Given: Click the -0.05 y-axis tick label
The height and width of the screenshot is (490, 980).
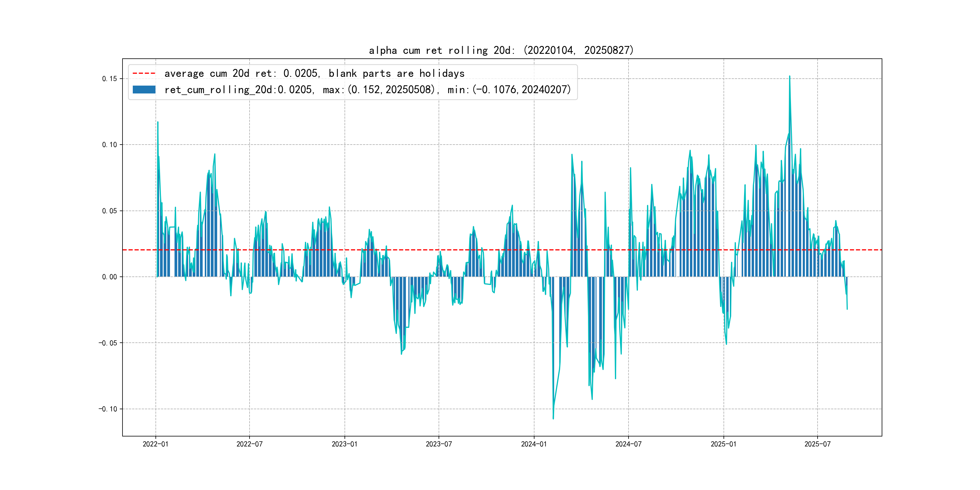Looking at the screenshot, I should click(108, 343).
